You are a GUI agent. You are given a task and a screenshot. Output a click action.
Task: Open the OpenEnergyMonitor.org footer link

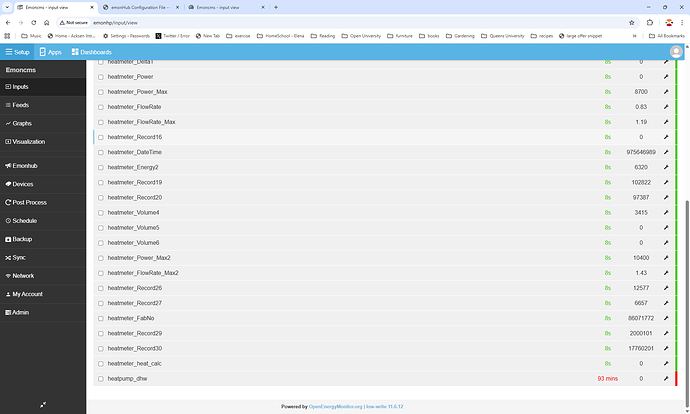[x=338, y=407]
